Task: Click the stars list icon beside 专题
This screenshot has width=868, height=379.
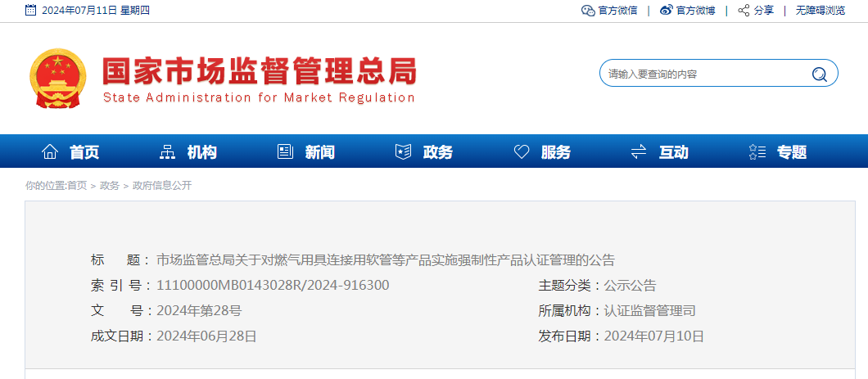Action: pos(757,151)
